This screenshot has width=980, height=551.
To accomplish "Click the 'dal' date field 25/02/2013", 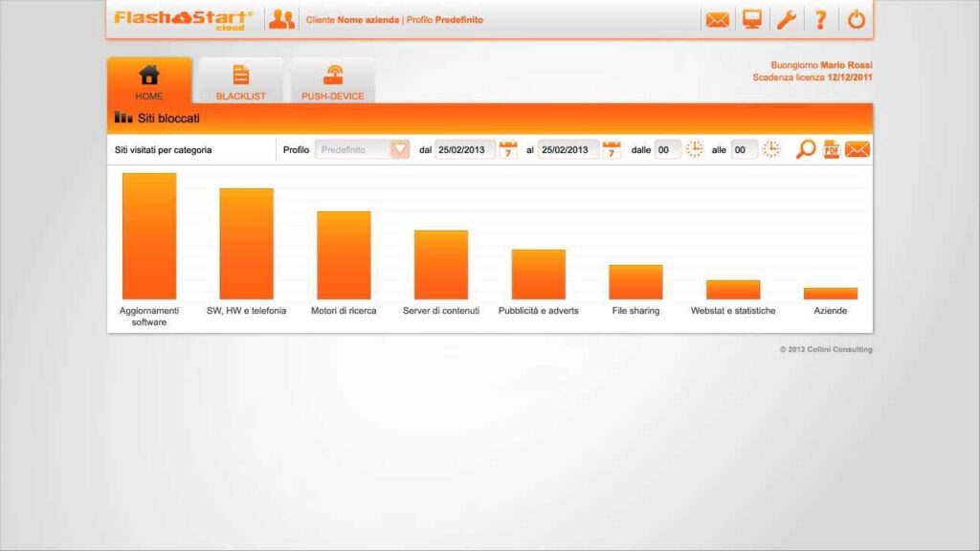I will 464,150.
